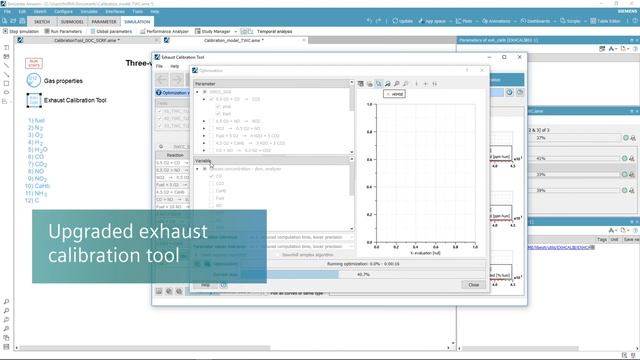The width and height of the screenshot is (640, 360).
Task: Click the optimization progress bar at 40.7%
Action: 363,274
